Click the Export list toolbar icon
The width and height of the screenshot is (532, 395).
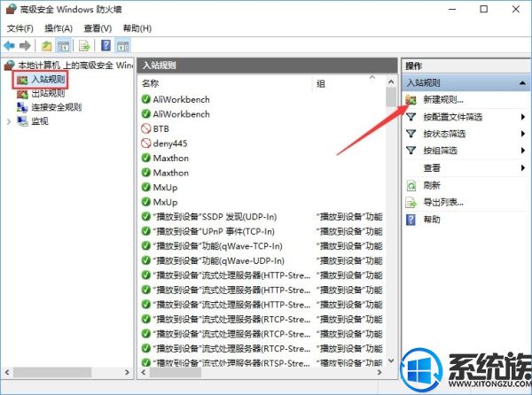[84, 46]
